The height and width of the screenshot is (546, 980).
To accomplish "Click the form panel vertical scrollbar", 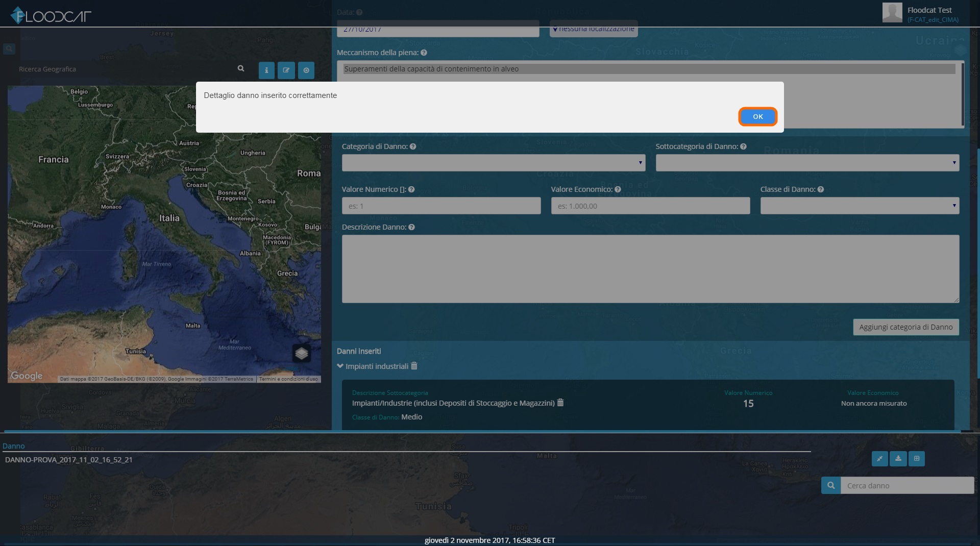I will tap(978, 263).
